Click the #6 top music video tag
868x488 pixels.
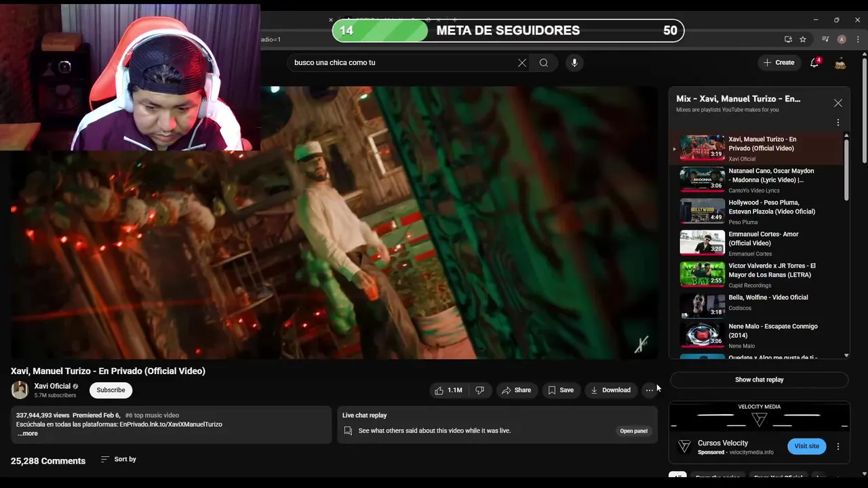[x=152, y=415]
